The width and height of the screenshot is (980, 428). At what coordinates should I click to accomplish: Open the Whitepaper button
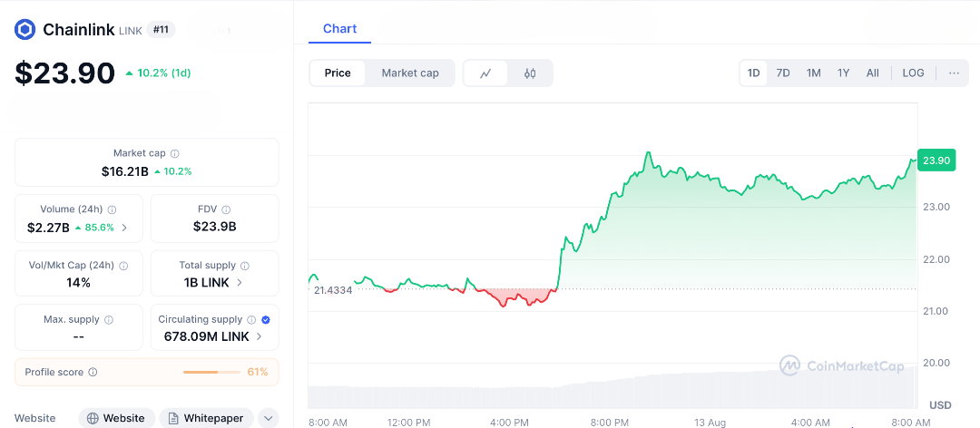[206, 418]
